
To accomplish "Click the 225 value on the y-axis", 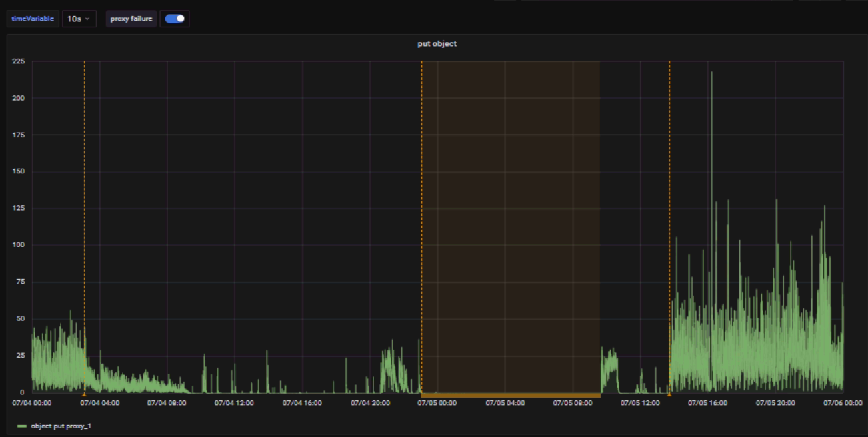I will pyautogui.click(x=18, y=61).
